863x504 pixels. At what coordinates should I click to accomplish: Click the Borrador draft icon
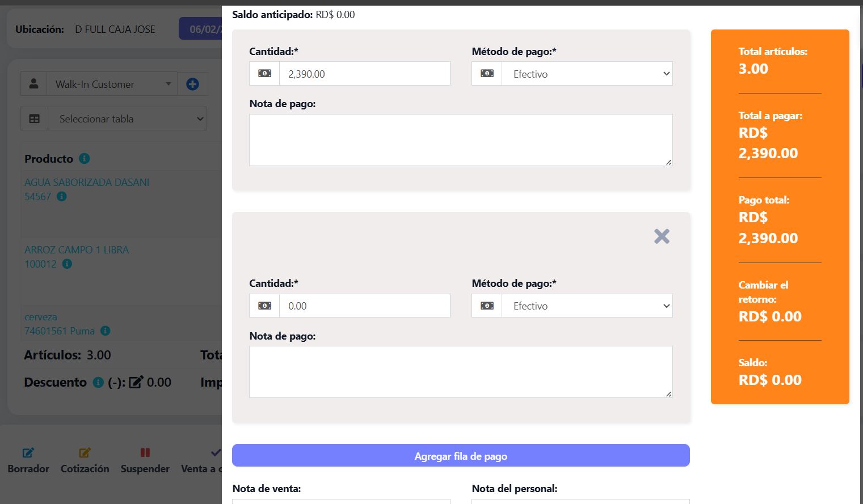tap(28, 452)
